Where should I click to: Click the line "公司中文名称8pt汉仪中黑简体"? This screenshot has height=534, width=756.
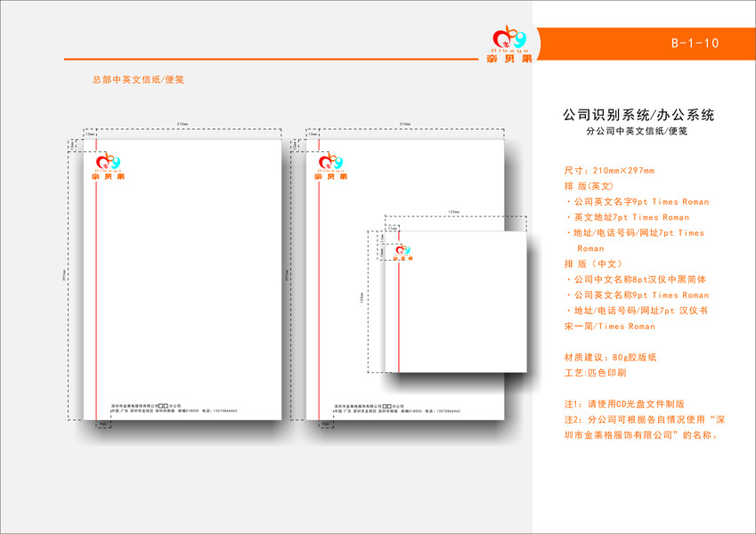(636, 279)
